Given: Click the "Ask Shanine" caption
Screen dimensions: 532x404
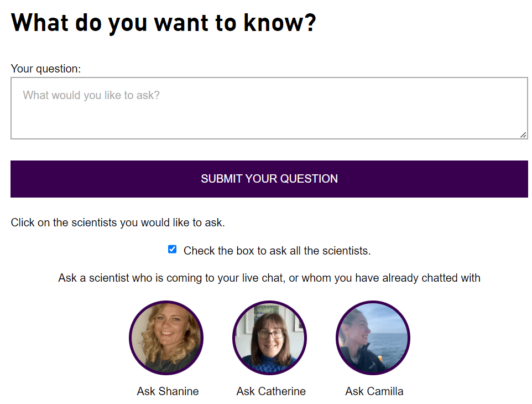Looking at the screenshot, I should (168, 391).
